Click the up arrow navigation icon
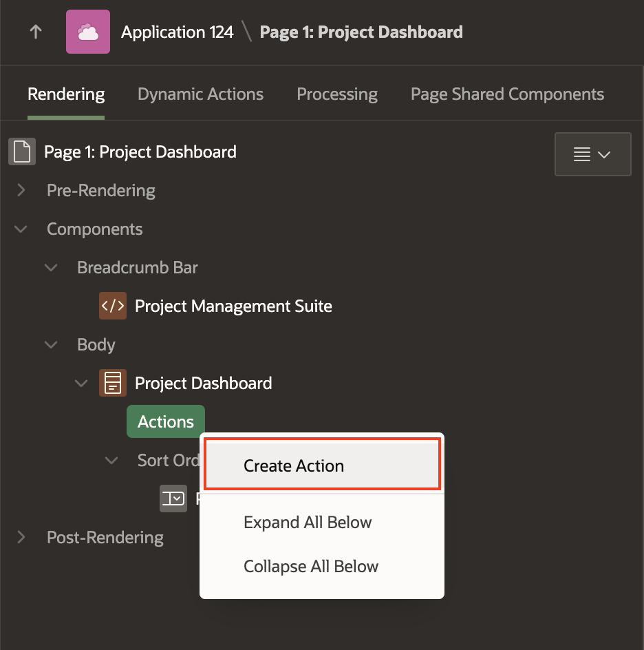This screenshot has width=644, height=650. (36, 32)
